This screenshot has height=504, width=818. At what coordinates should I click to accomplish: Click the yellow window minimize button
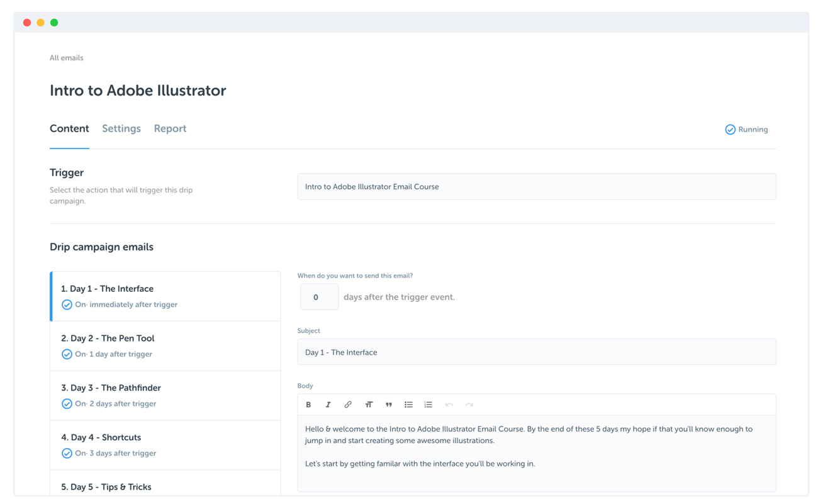point(40,23)
